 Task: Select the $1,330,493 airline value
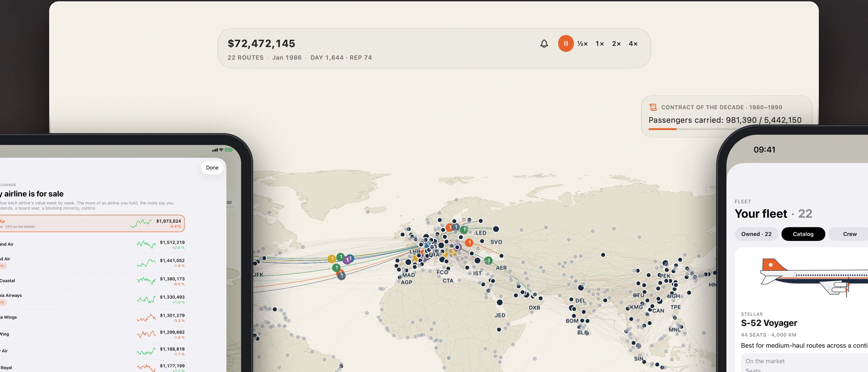pos(172,297)
